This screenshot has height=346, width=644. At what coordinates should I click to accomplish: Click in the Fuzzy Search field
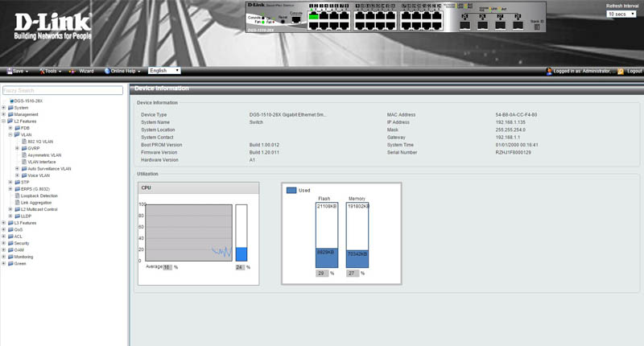tap(63, 90)
